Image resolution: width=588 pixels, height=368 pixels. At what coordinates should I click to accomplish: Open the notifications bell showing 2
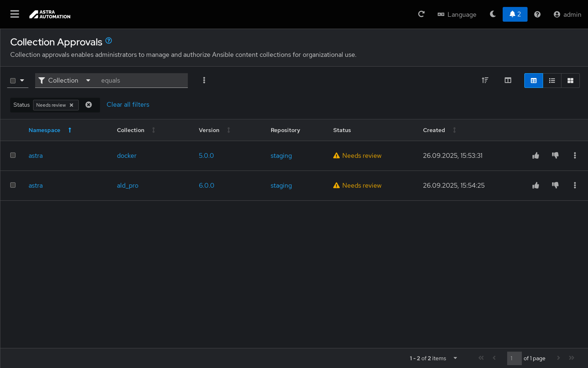tap(515, 14)
